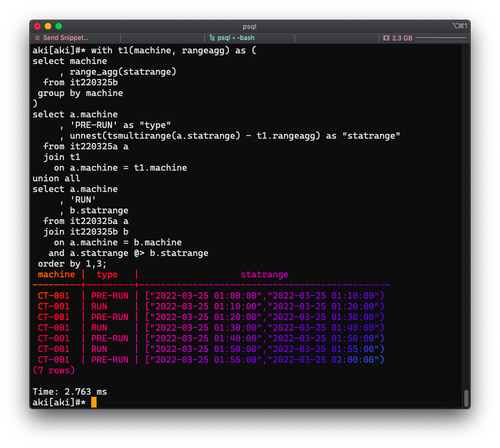The height and width of the screenshot is (448, 500).
Task: Click the memory usage graph line
Action: [441, 38]
